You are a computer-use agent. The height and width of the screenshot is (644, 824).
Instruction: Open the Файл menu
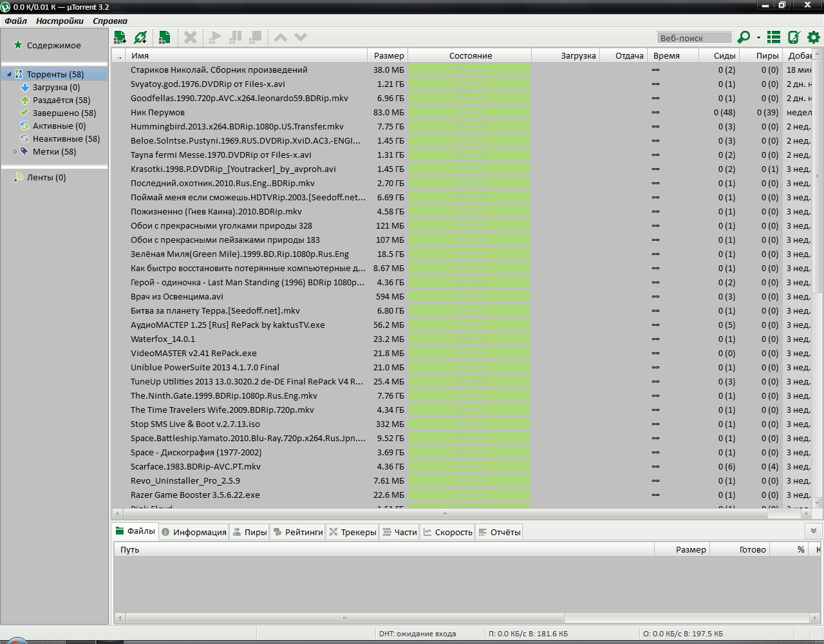coord(16,21)
